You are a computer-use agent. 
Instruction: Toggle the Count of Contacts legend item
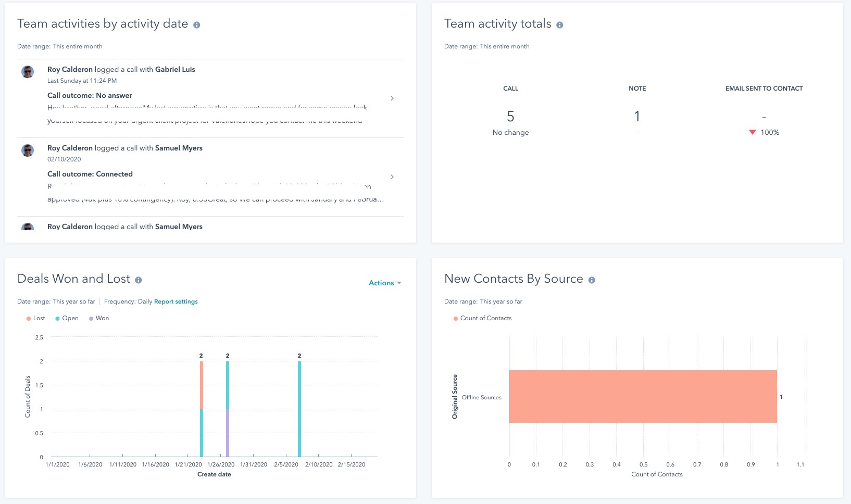tap(482, 318)
